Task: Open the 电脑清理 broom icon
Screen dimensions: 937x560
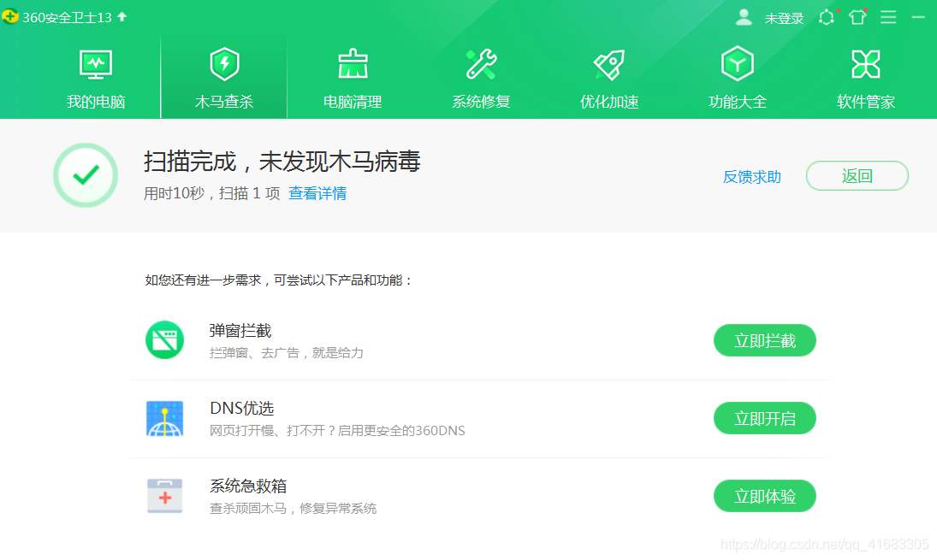Action: 353,64
